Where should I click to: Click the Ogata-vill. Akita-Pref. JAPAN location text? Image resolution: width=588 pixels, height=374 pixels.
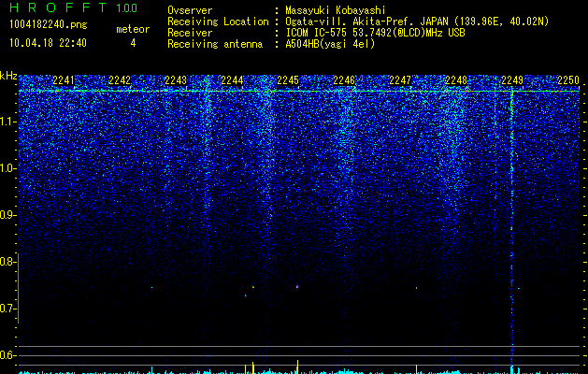point(417,22)
